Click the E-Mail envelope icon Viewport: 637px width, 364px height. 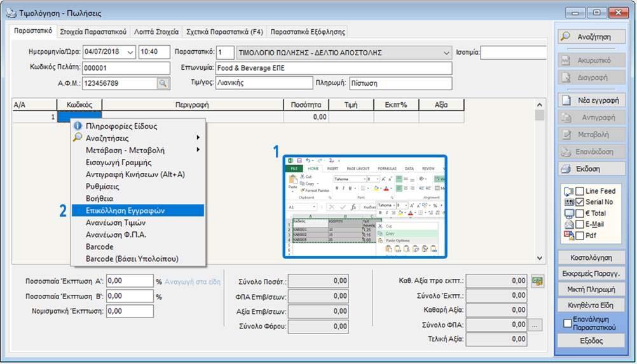point(569,224)
